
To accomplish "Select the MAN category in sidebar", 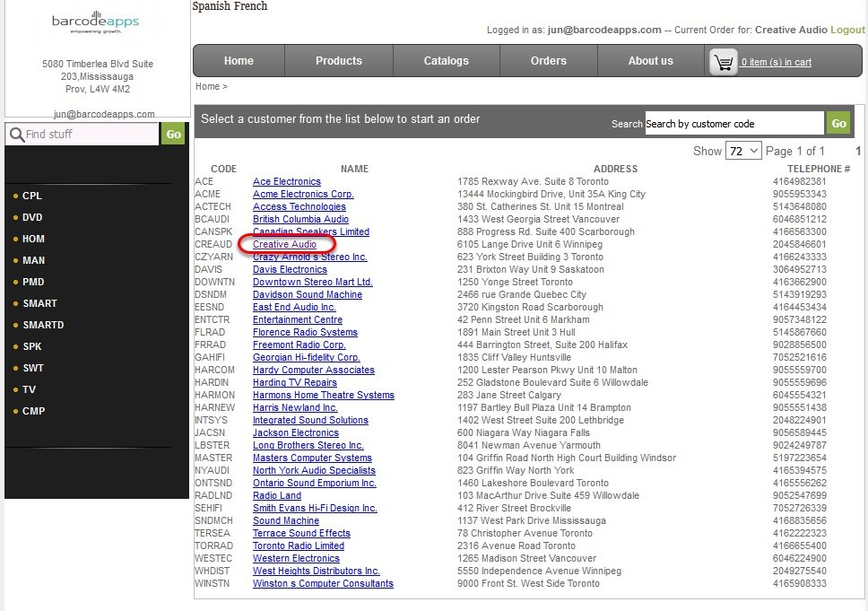I will tap(33, 260).
